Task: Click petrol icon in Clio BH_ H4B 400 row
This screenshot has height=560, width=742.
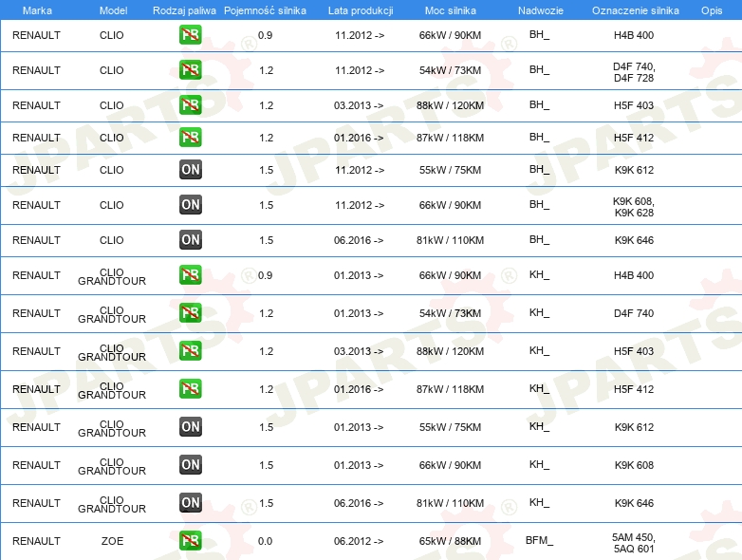Action: [190, 34]
